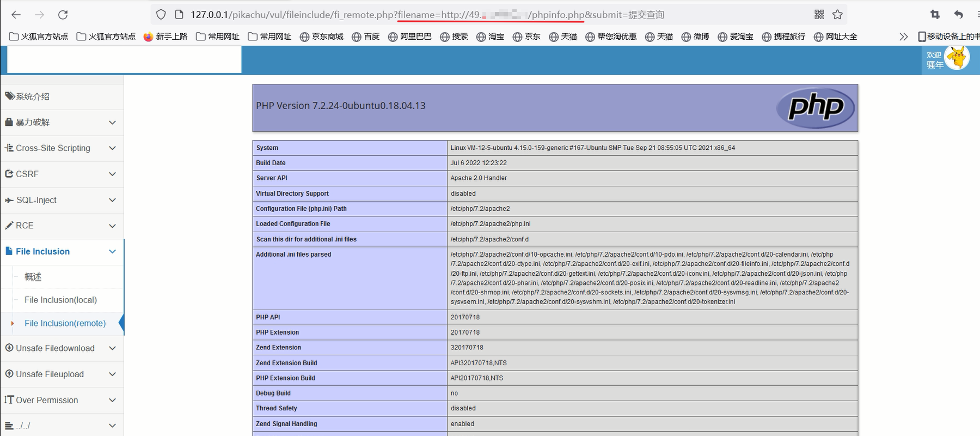Go back to the previous page
The width and height of the screenshot is (980, 436).
click(x=16, y=15)
